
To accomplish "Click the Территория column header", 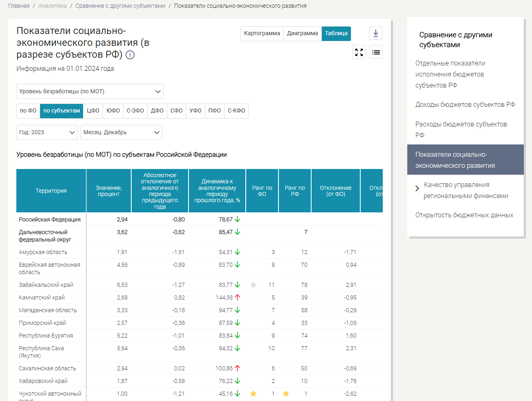I will click(x=51, y=191).
